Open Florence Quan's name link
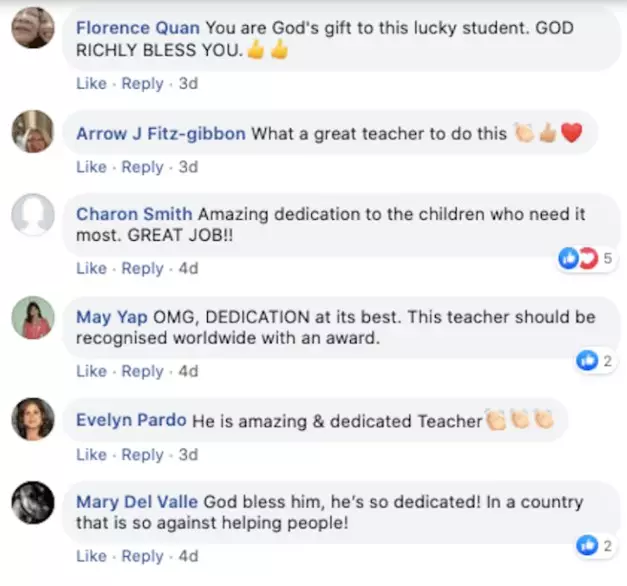 (x=138, y=28)
